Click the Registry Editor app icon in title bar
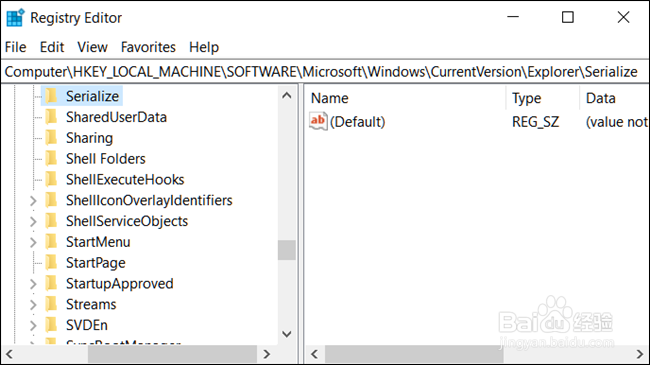Screen dimensions: 650x365 pyautogui.click(x=15, y=18)
